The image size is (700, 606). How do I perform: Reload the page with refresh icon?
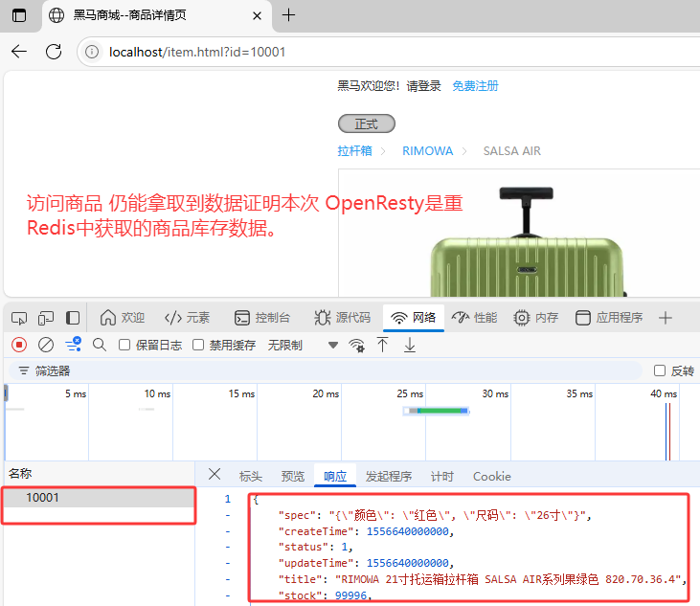click(54, 52)
